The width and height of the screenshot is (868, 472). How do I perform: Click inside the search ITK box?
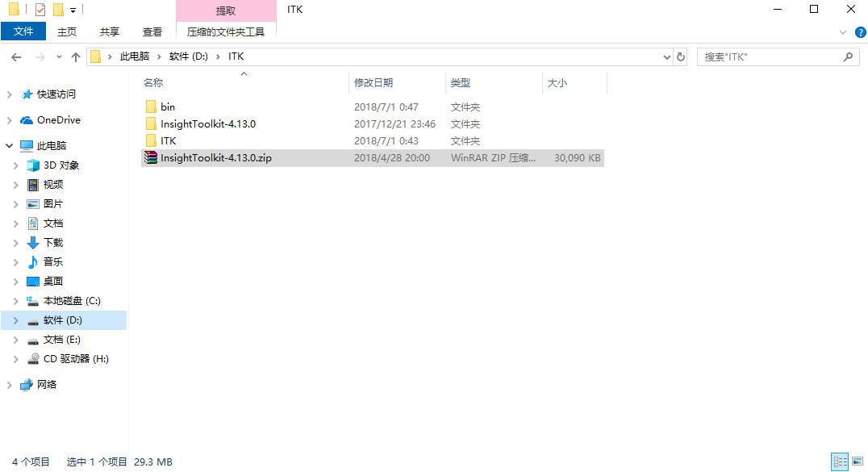766,56
